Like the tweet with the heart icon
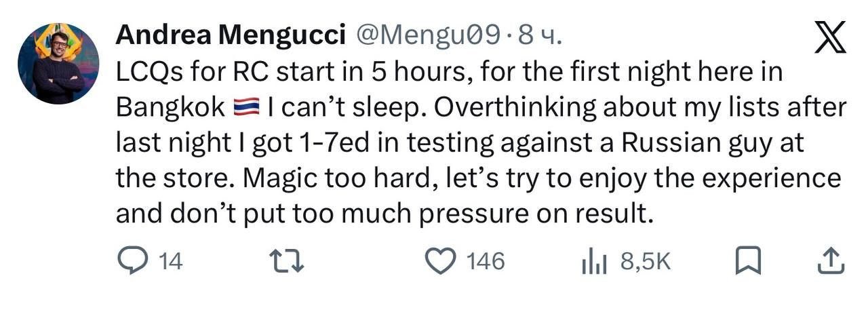 click(x=443, y=260)
